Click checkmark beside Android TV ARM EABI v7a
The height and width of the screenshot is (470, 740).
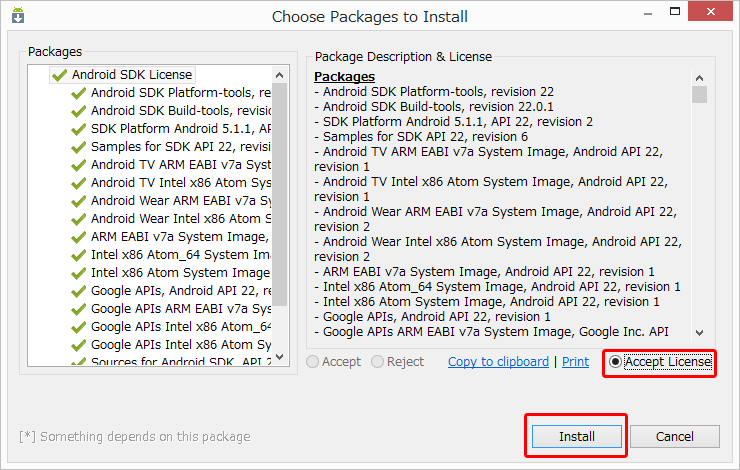point(78,165)
